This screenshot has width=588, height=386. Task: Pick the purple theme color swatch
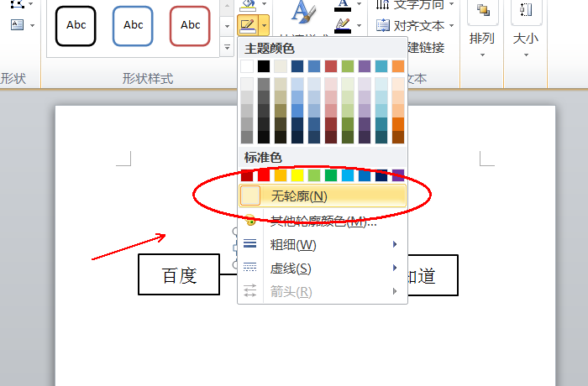[365, 66]
